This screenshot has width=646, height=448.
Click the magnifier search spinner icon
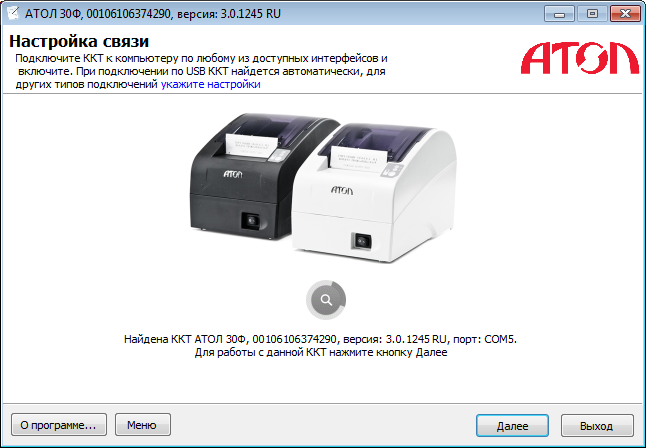click(x=326, y=300)
